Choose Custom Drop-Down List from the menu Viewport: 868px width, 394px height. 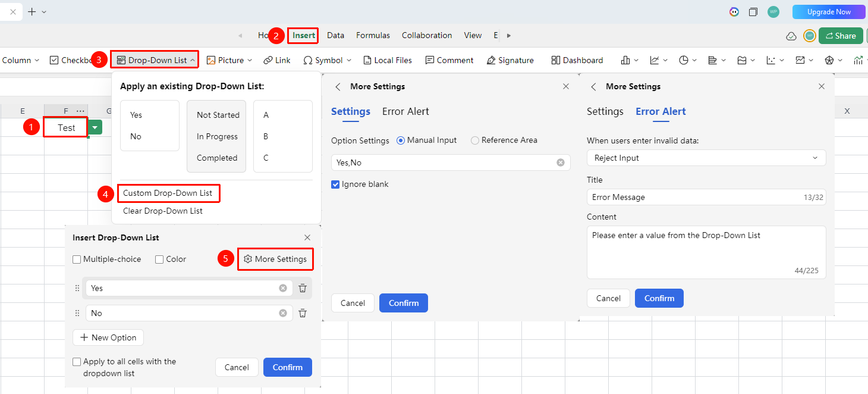click(x=168, y=193)
